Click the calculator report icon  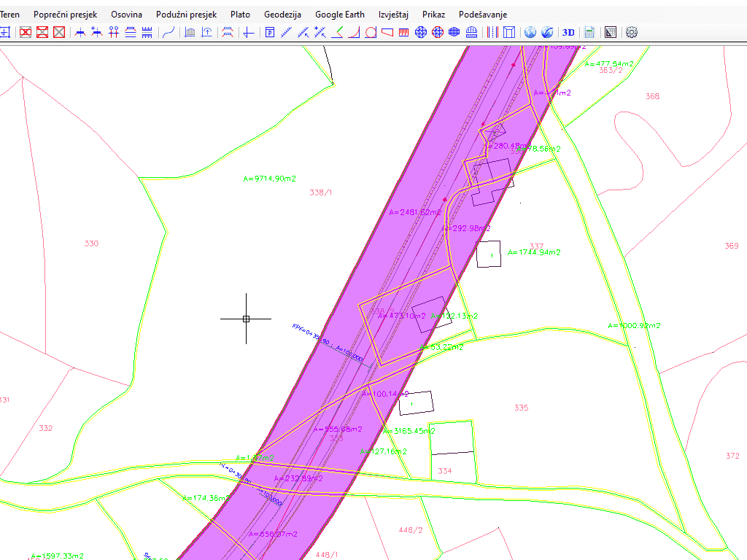coord(589,32)
